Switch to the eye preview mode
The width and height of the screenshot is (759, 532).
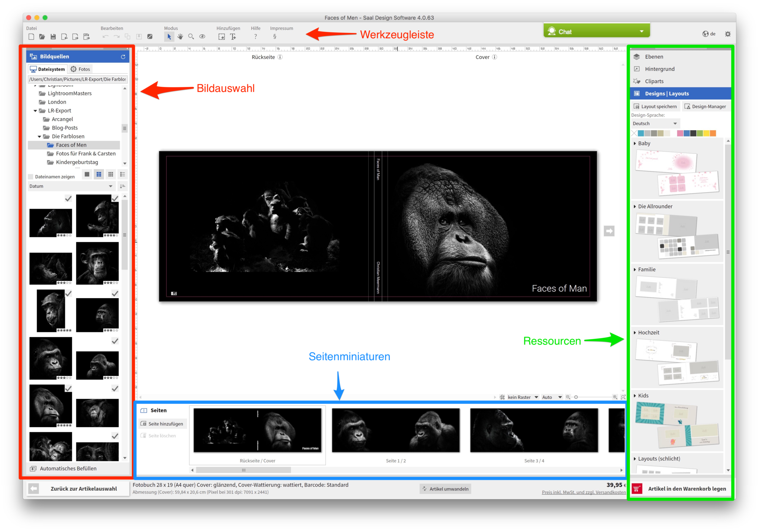tap(202, 37)
